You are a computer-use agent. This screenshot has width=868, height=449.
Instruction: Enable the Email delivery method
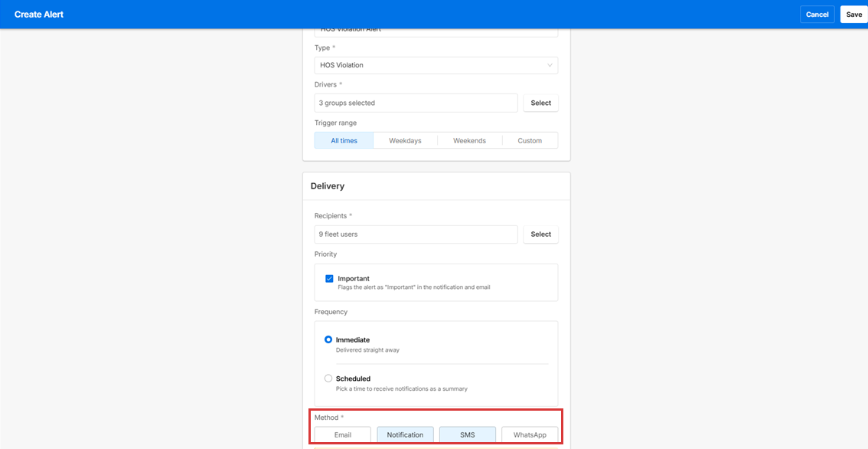343,434
